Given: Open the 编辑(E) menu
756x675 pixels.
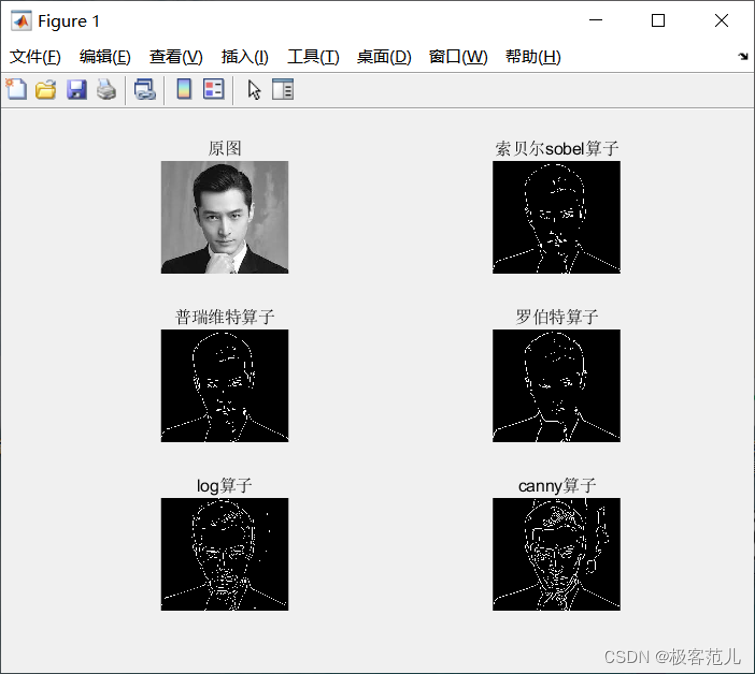Looking at the screenshot, I should [x=105, y=56].
